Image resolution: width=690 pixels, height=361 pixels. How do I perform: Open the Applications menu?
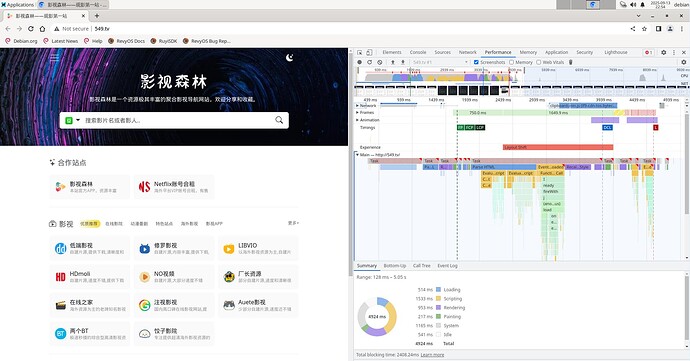point(18,4)
